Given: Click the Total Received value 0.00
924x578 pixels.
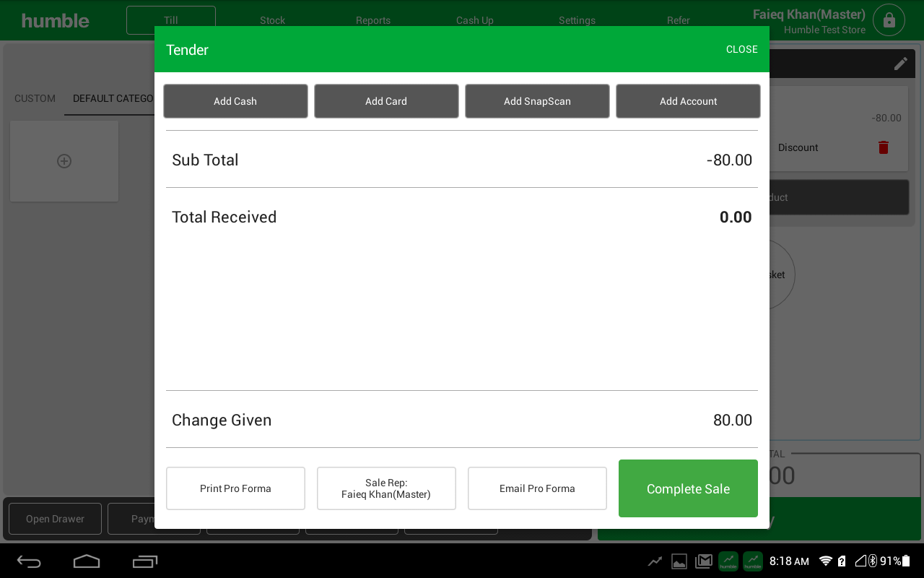Looking at the screenshot, I should click(736, 217).
